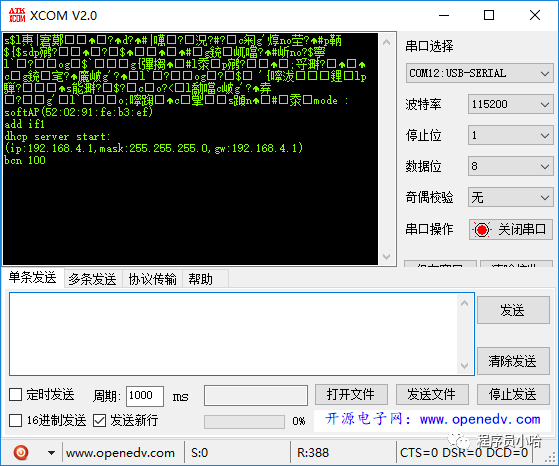This screenshot has height=466, width=559.
Task: Open the small arrow menu beside status icon
Action: tap(51, 453)
